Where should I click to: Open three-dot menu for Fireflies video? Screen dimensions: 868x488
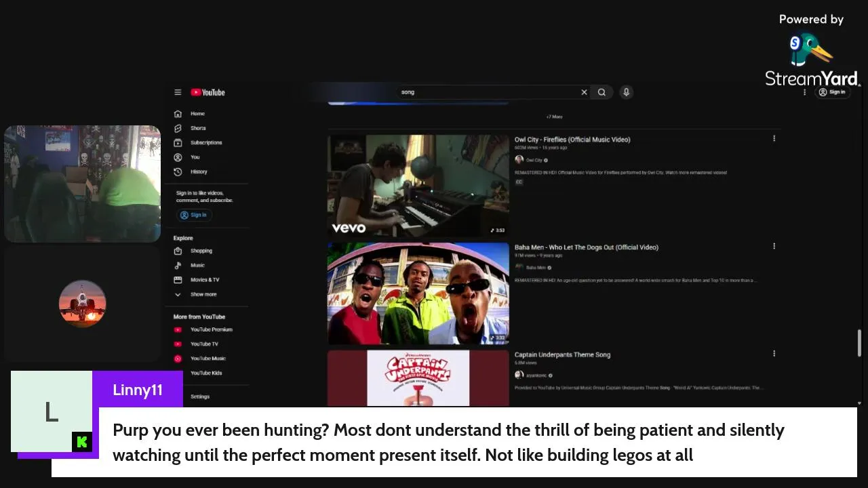(x=774, y=138)
